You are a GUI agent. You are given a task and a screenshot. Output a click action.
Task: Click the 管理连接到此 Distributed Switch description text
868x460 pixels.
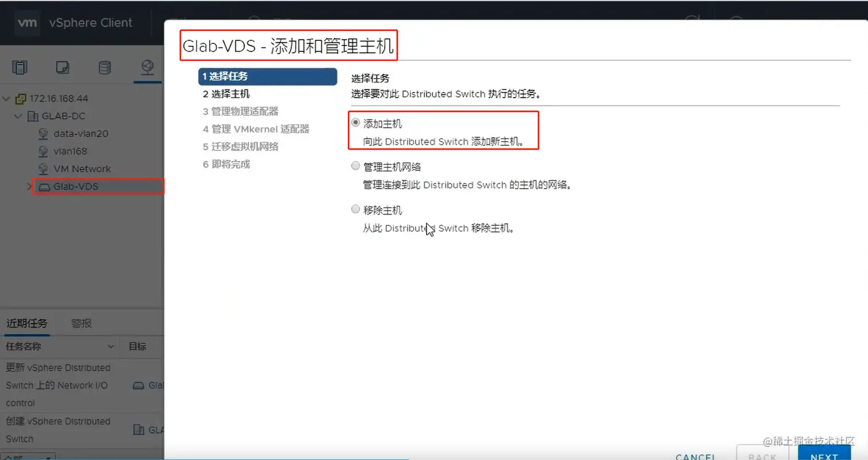click(x=467, y=185)
